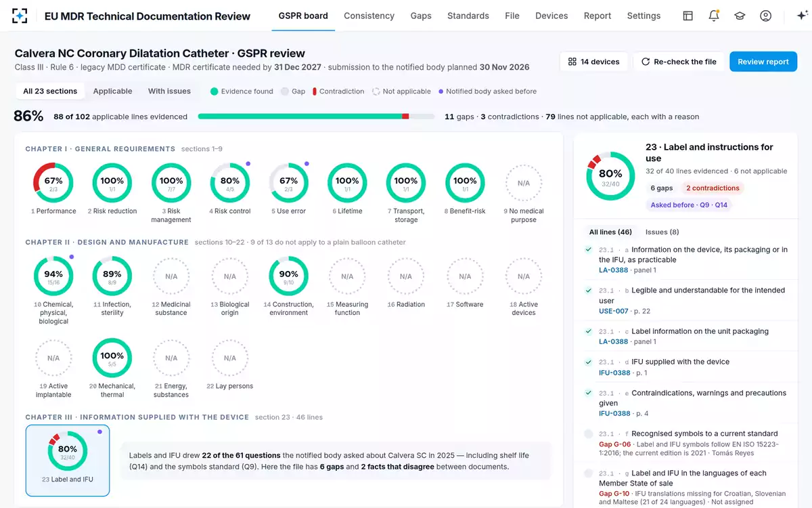Select section 2 Risk reduction ring
Viewport: 812px width, 508px height.
coord(112,183)
